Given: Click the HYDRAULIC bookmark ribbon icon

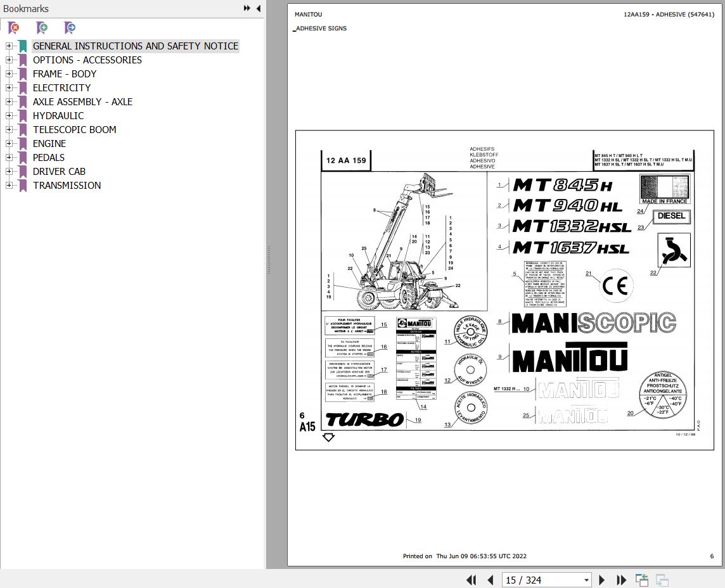Looking at the screenshot, I should 23,116.
